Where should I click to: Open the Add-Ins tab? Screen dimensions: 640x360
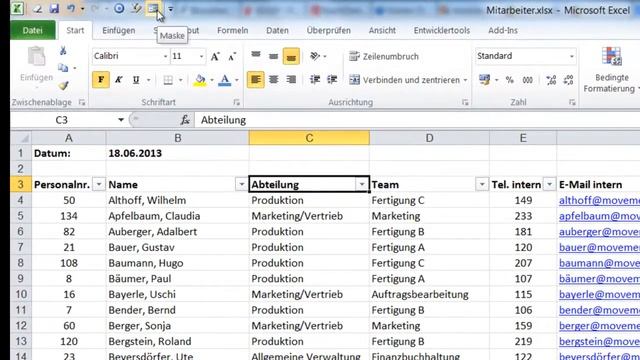[503, 31]
